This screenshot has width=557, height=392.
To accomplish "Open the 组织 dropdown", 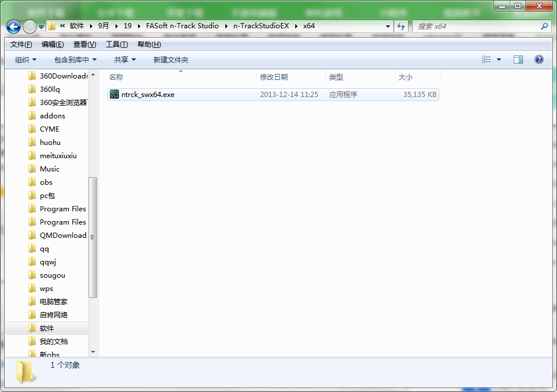I will tap(25, 59).
